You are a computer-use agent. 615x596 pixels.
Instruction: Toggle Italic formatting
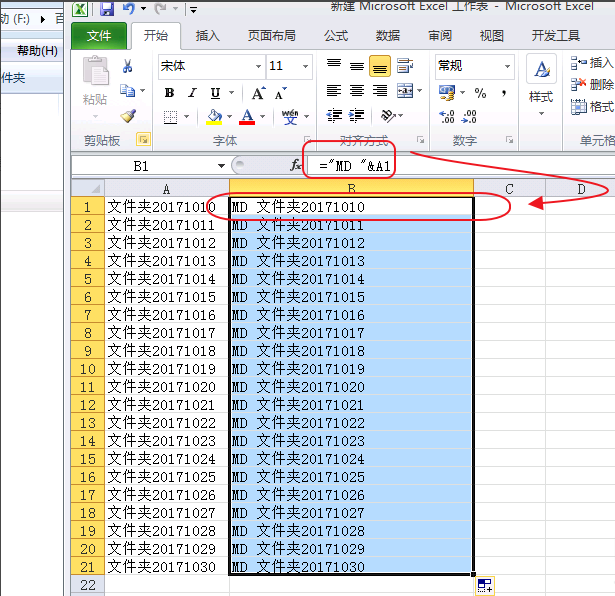click(x=191, y=93)
